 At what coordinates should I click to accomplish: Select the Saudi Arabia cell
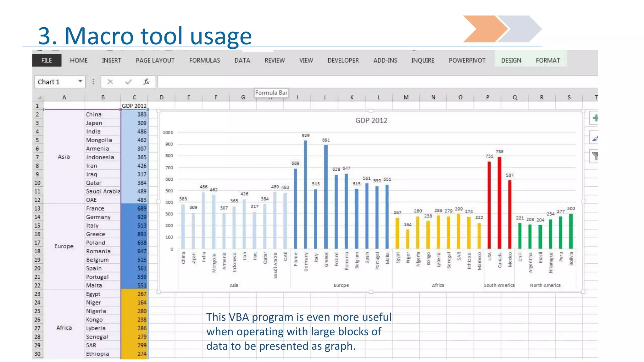(103, 191)
